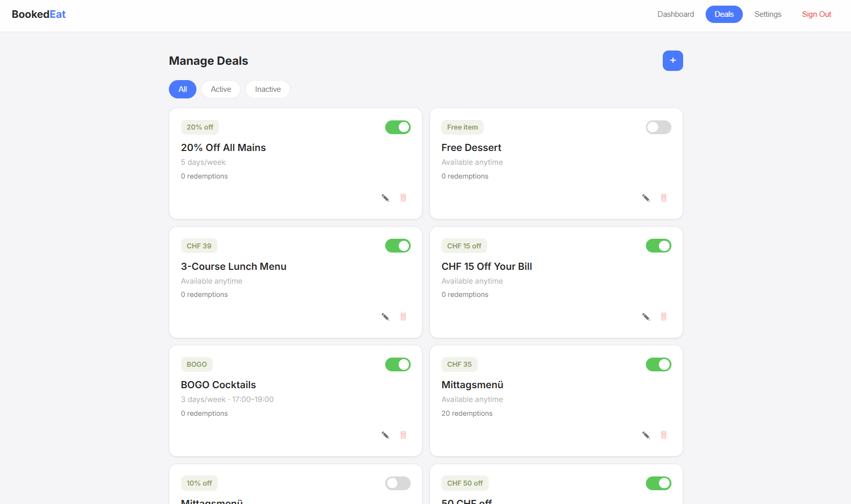Delete the 3-Course Lunch Menu deal
Viewport: 851px width, 504px height.
pyautogui.click(x=403, y=317)
